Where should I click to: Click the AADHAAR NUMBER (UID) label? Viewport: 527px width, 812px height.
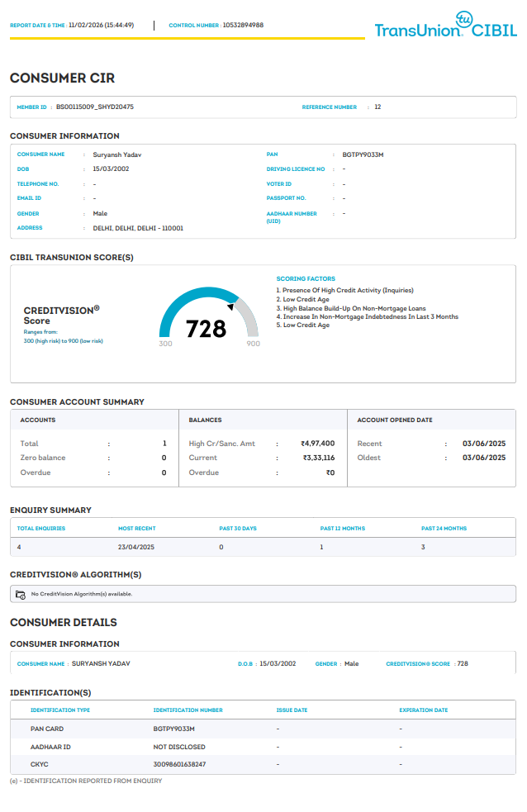click(x=292, y=217)
